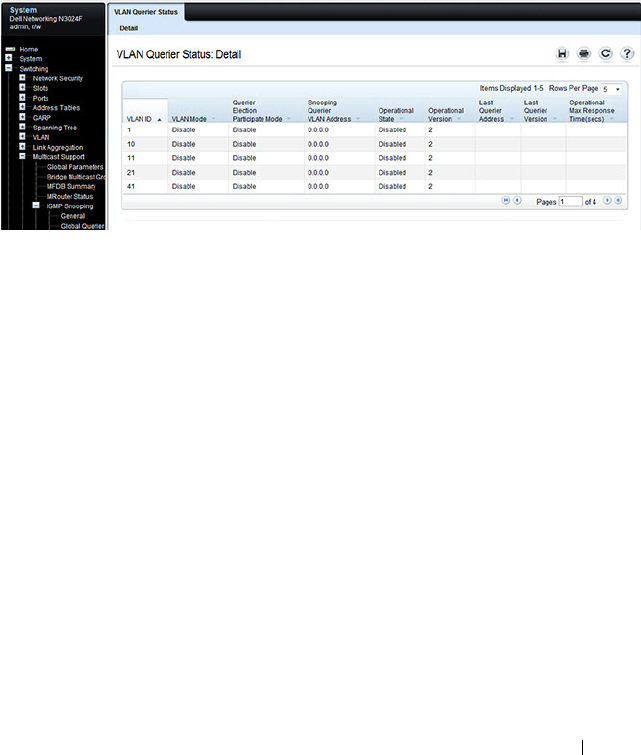Select the VLAN Querier Status tab

coord(145,12)
